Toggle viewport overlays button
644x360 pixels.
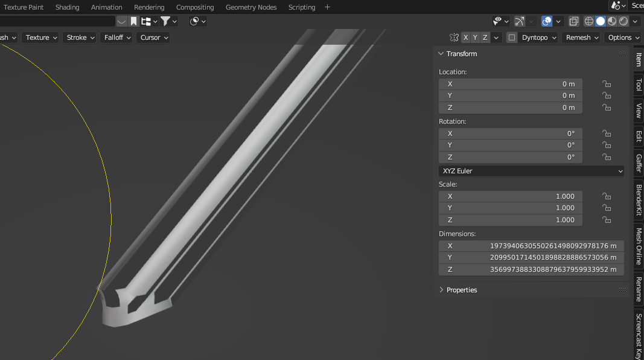(x=547, y=21)
